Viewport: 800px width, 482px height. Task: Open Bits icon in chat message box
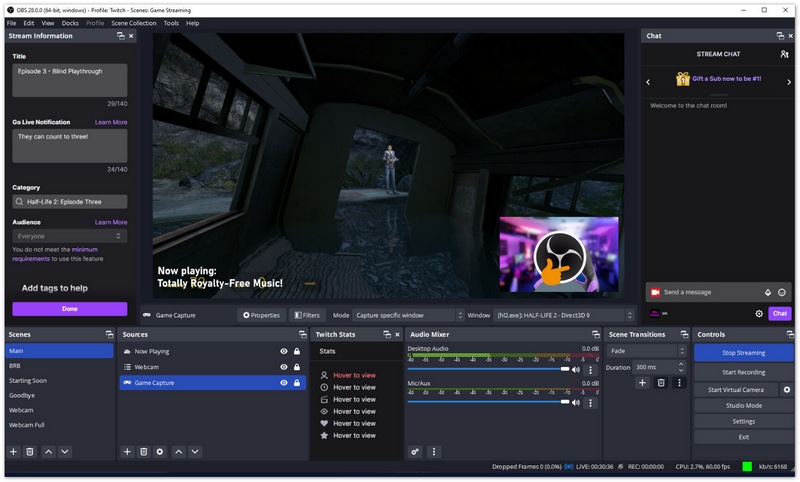pyautogui.click(x=768, y=293)
